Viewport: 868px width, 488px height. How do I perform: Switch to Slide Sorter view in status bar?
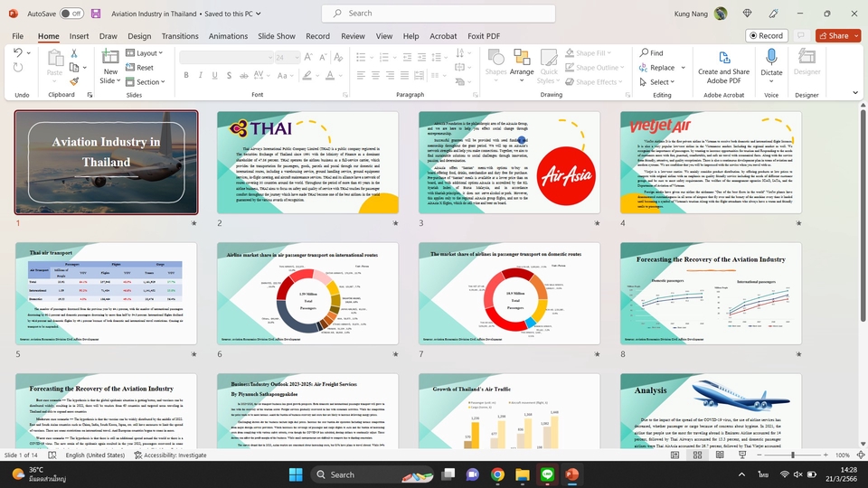coord(697,455)
